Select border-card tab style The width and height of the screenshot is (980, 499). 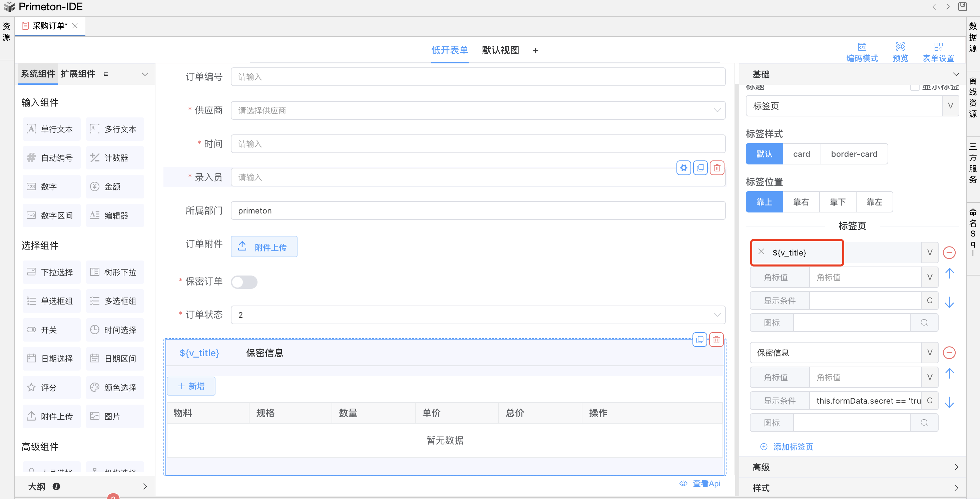pyautogui.click(x=854, y=154)
